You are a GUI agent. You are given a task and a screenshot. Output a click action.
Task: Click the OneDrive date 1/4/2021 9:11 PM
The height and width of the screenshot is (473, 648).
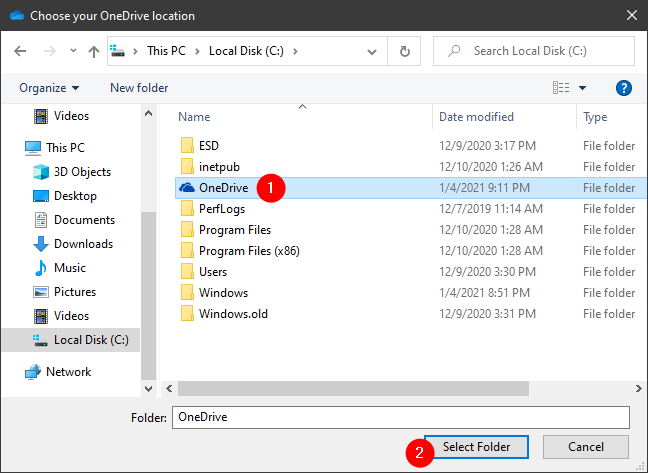click(x=484, y=188)
